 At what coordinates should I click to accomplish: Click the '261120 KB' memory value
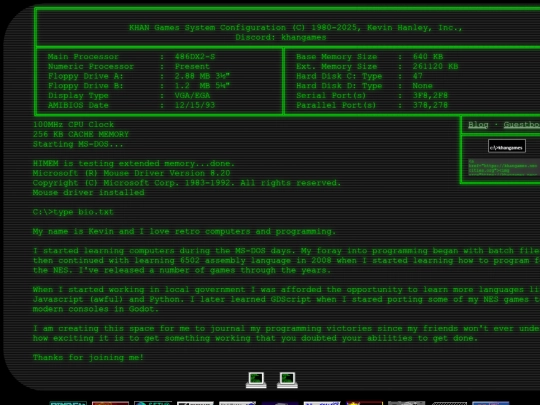[x=435, y=66]
